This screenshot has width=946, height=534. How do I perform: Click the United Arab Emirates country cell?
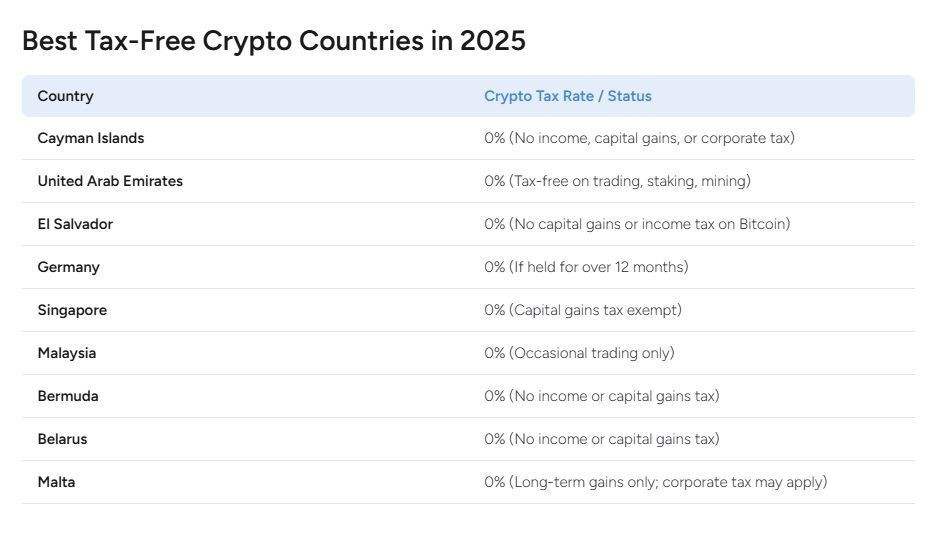[110, 181]
